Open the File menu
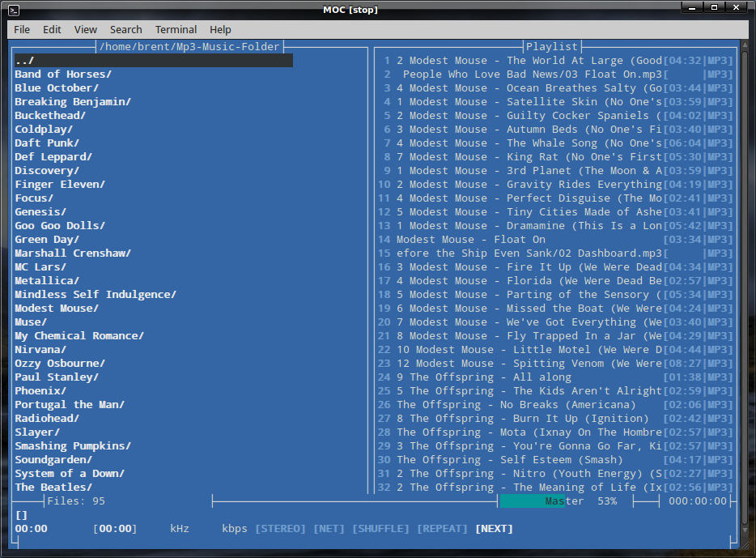Viewport: 756px width, 558px height. point(22,30)
